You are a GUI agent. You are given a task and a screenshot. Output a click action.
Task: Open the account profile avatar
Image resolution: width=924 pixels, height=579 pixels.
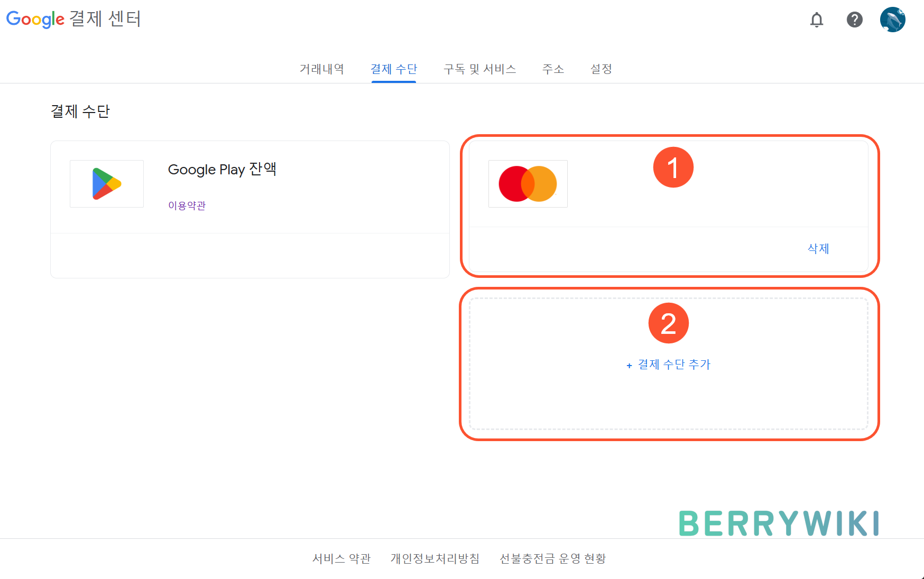(x=893, y=20)
